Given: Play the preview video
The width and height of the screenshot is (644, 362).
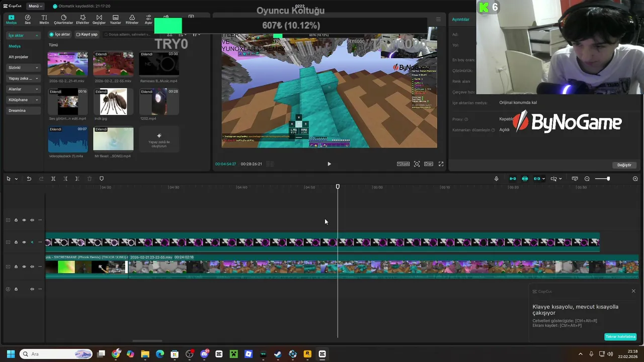Looking at the screenshot, I should pyautogui.click(x=329, y=164).
